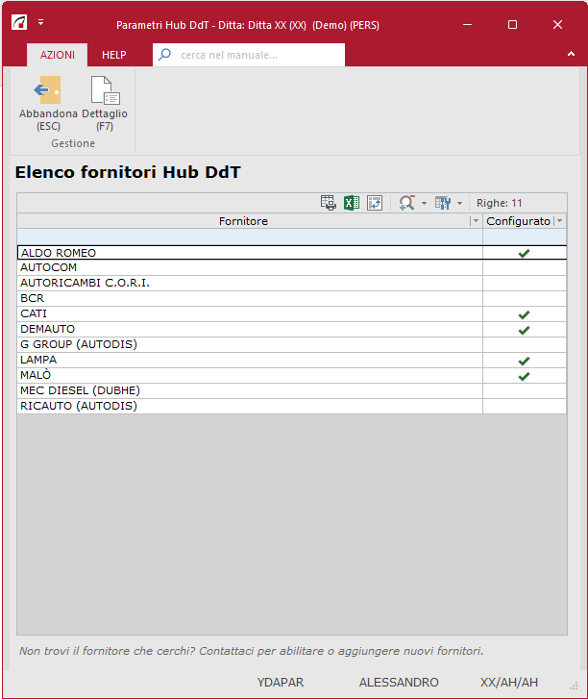
Task: Switch to the HELP ribbon tab
Action: [x=114, y=55]
